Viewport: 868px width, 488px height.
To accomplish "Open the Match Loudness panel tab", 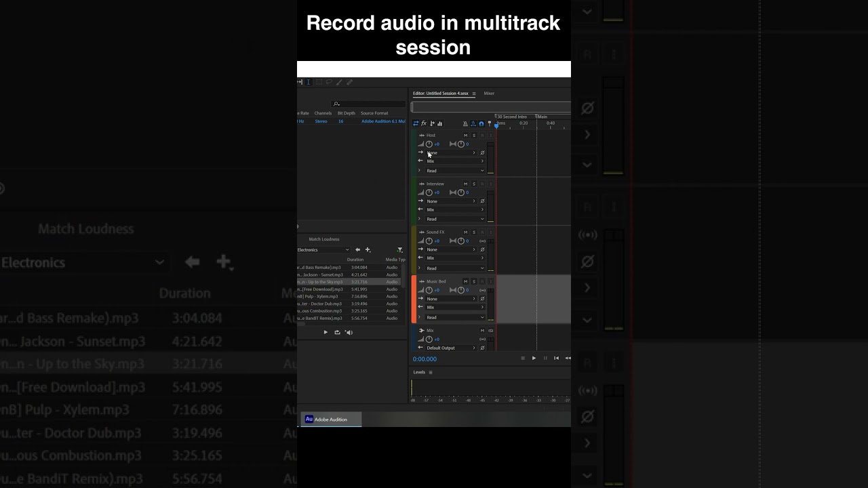I will coord(324,239).
